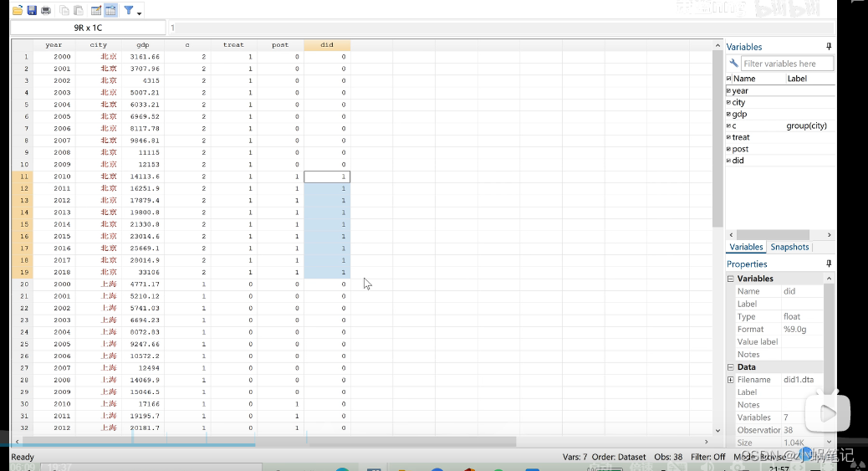Select the year column header
Viewport: 868px width, 471px height.
54,45
